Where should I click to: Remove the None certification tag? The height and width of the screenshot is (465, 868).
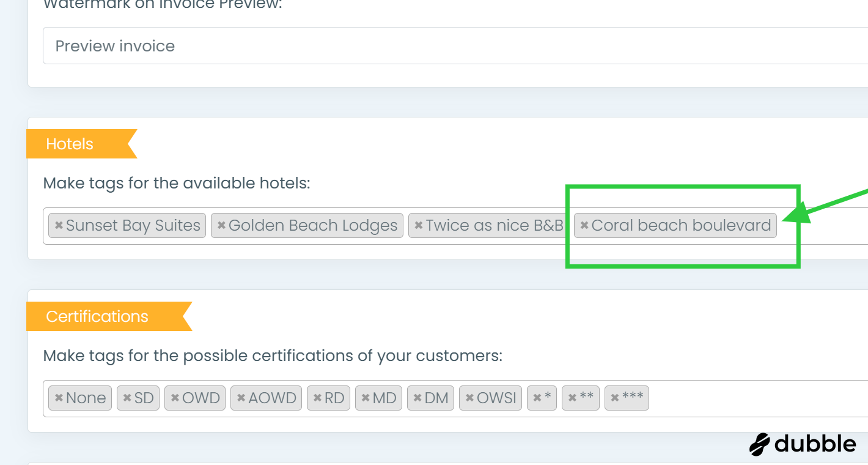pos(59,398)
